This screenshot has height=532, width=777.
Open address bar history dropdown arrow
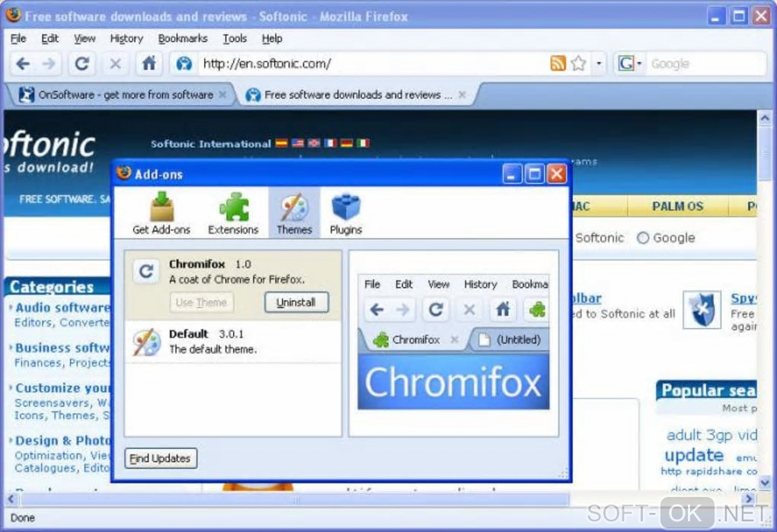[x=599, y=63]
